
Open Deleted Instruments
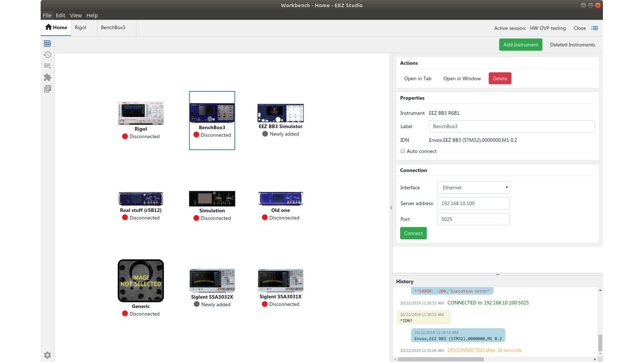click(572, 45)
